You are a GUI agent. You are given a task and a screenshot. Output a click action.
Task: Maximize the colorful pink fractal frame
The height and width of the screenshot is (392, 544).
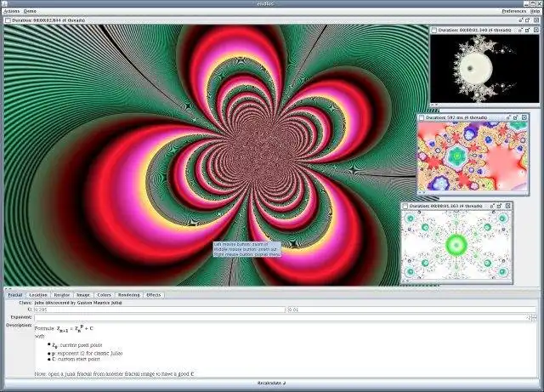(x=516, y=117)
